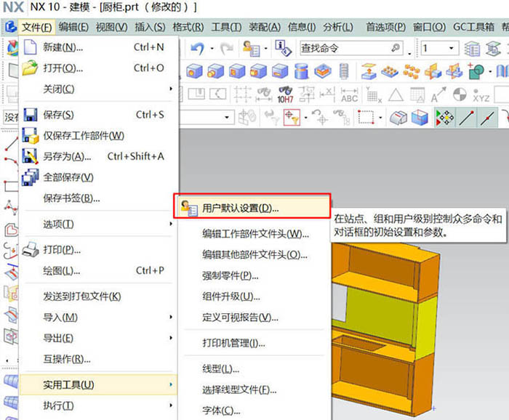Open the Undo history dropdown arrow
Screen dimensions: 509x420
coord(212,49)
